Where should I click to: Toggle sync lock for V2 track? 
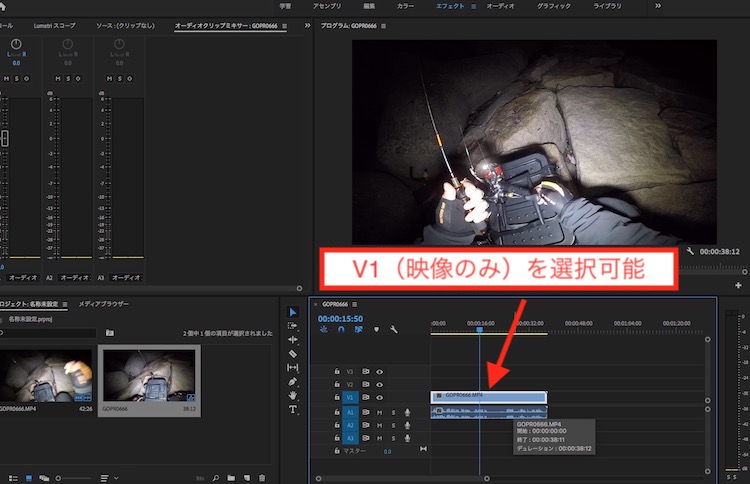tap(365, 385)
